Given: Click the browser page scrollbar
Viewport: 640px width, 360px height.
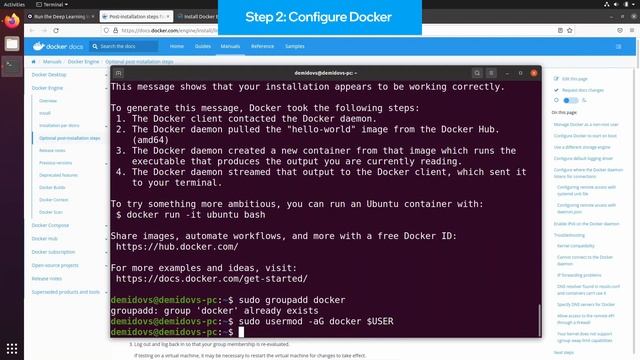Looking at the screenshot, I should tap(637, 53).
